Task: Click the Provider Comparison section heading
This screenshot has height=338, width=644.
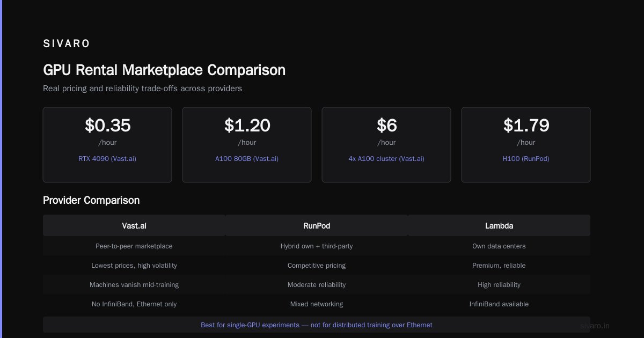Action: 91,200
